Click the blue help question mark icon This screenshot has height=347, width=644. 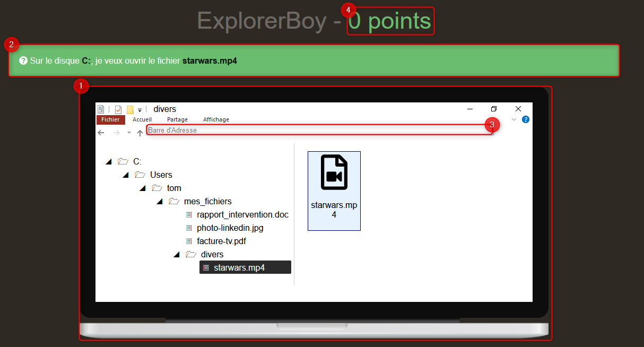point(526,119)
